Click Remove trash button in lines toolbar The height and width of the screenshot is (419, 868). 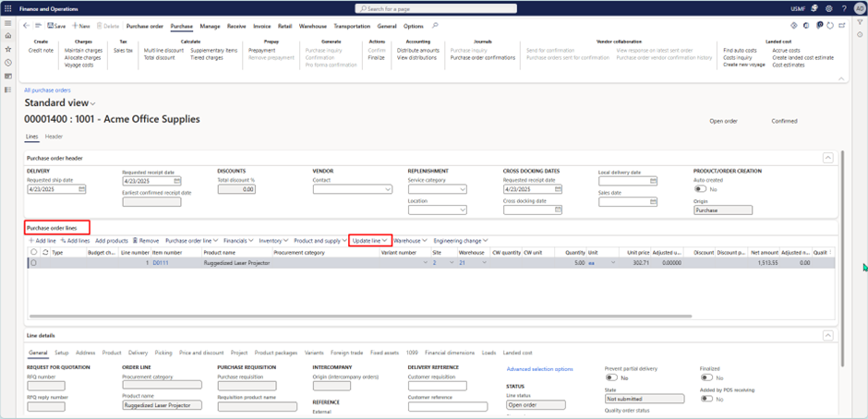[146, 241]
